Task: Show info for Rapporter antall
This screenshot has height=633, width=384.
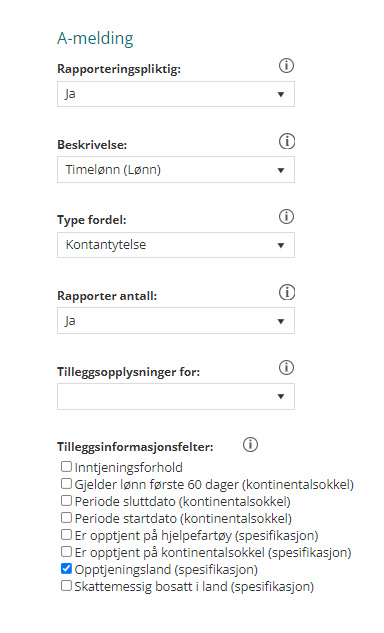Action: click(x=287, y=292)
